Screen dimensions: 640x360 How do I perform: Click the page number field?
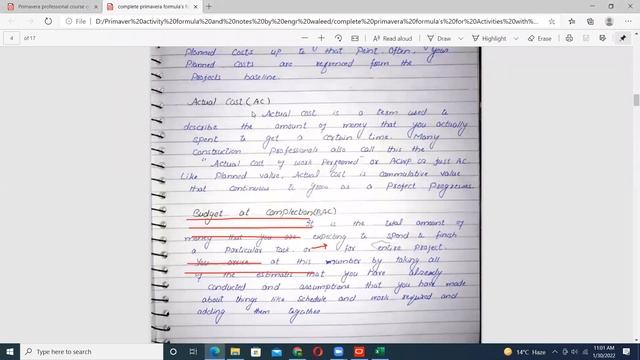coord(12,38)
